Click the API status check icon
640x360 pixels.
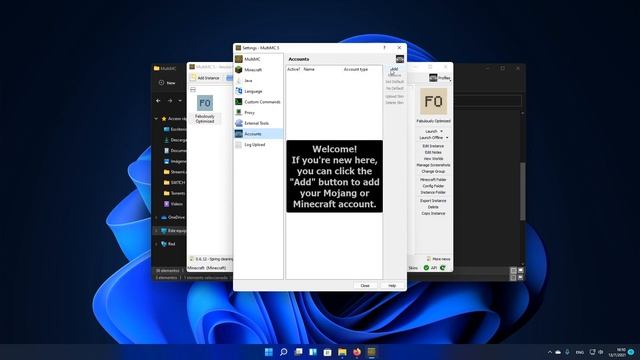pyautogui.click(x=426, y=268)
